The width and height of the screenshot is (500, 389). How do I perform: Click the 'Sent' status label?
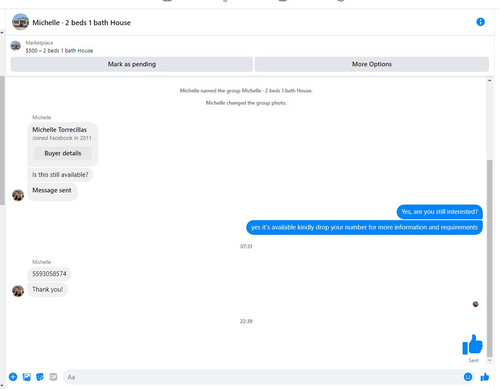(473, 360)
